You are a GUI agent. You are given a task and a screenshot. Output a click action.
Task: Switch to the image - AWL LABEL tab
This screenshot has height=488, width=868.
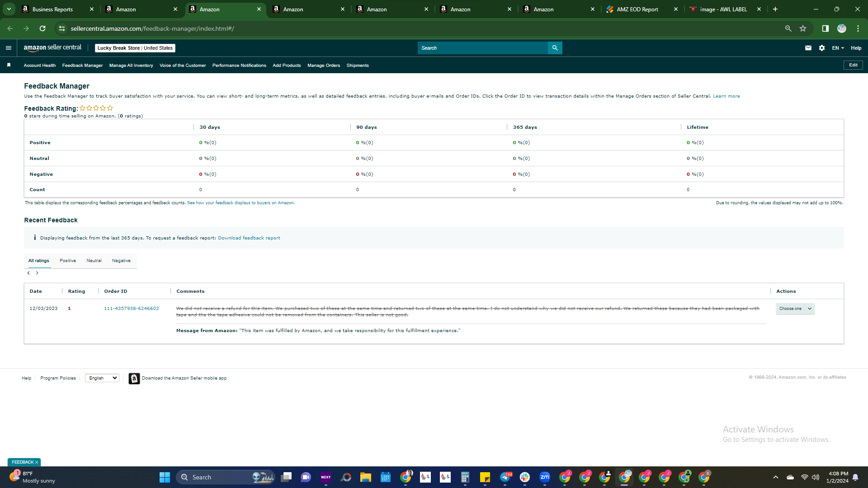coord(726,9)
